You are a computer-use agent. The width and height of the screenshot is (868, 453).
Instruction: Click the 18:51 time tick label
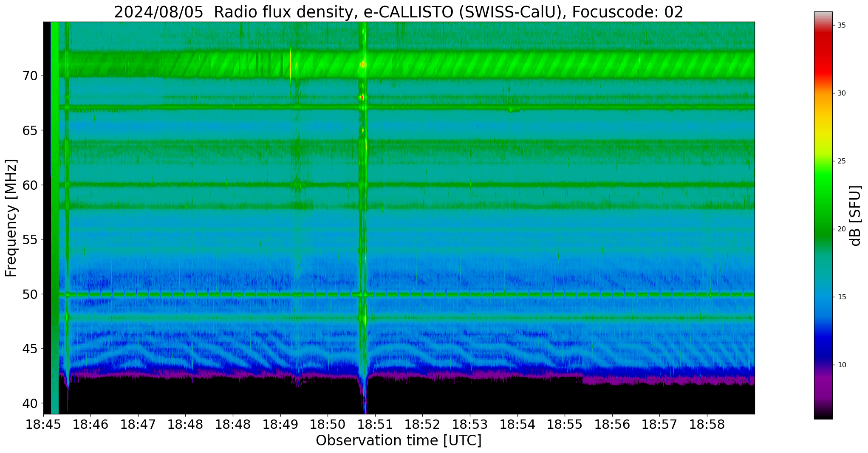375,425
